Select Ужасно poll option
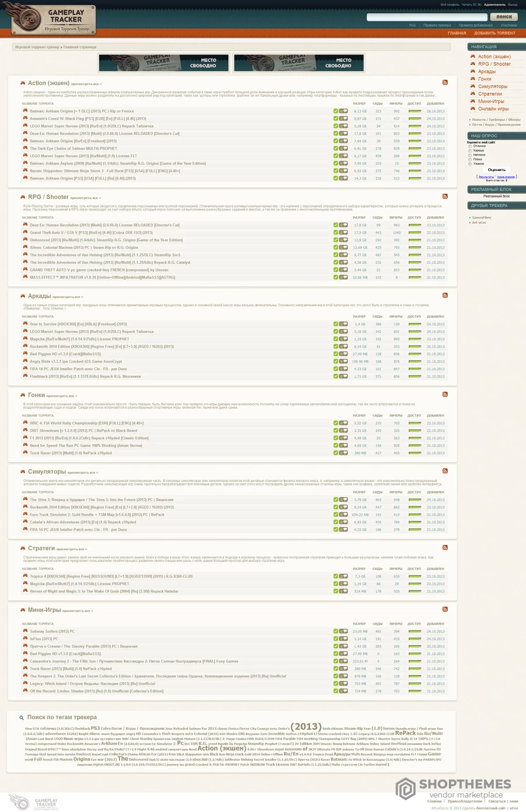The image size is (526, 812). pyautogui.click(x=470, y=164)
